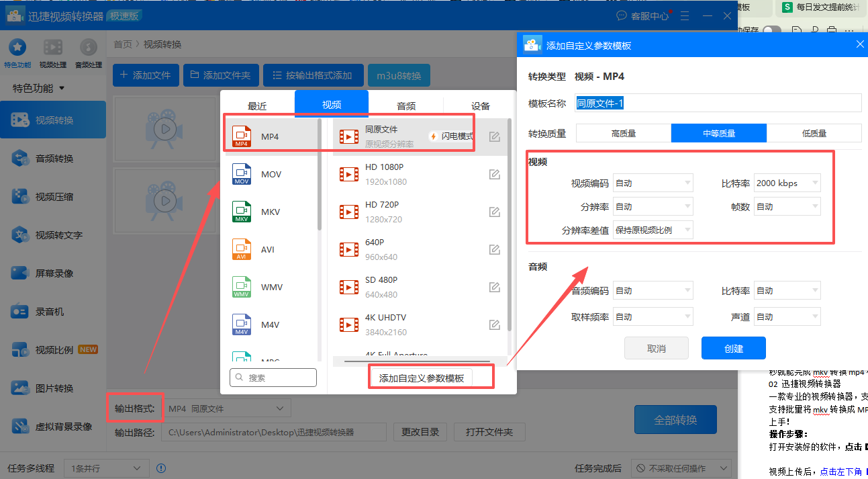
Task: Click 创建 button in template dialog
Action: click(x=734, y=349)
